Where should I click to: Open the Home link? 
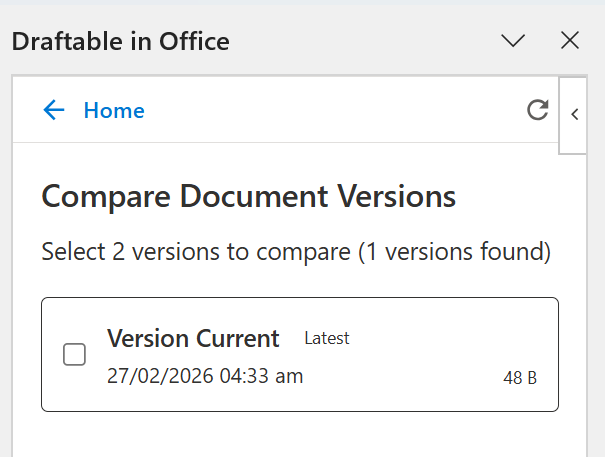[x=114, y=111]
